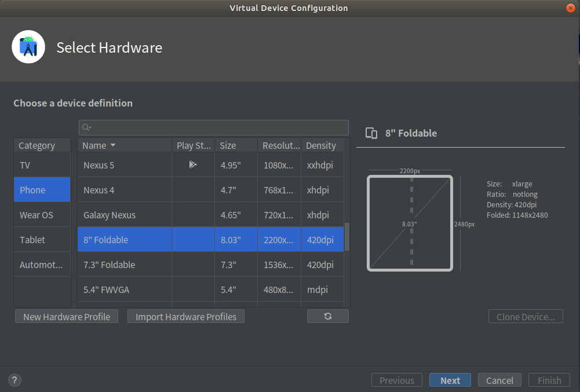Select the Nexus 4 device row
580x392 pixels.
click(210, 190)
